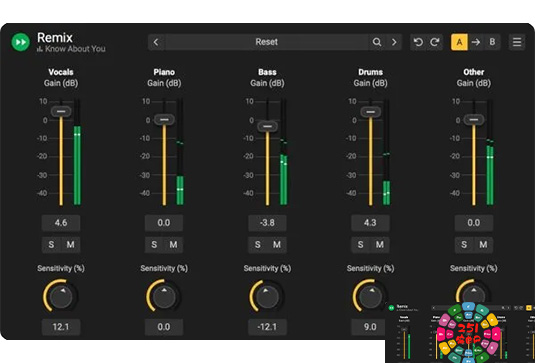Click the Other green level meter
The height and width of the screenshot is (363, 535).
point(490,152)
